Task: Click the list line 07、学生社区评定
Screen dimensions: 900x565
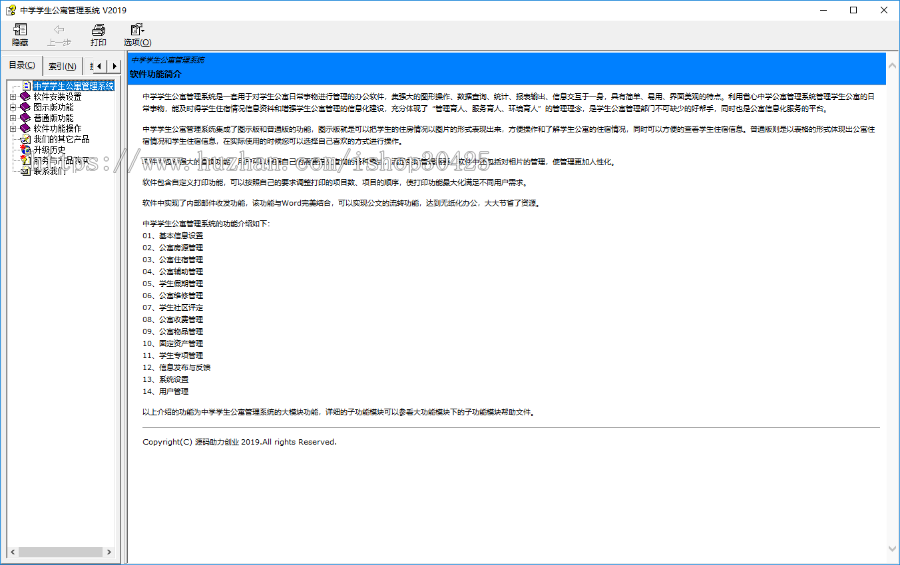Action: coord(173,307)
